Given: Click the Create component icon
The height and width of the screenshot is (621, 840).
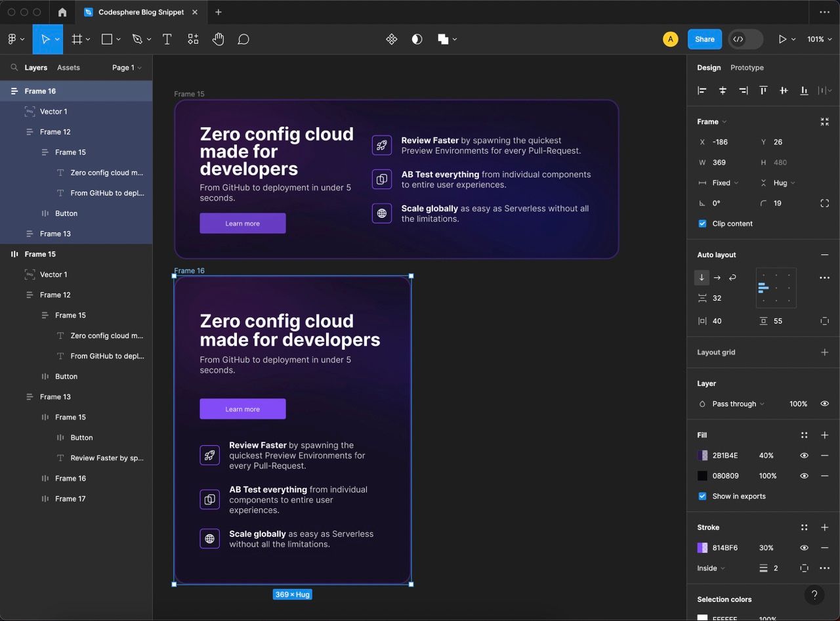Looking at the screenshot, I should pyautogui.click(x=392, y=39).
